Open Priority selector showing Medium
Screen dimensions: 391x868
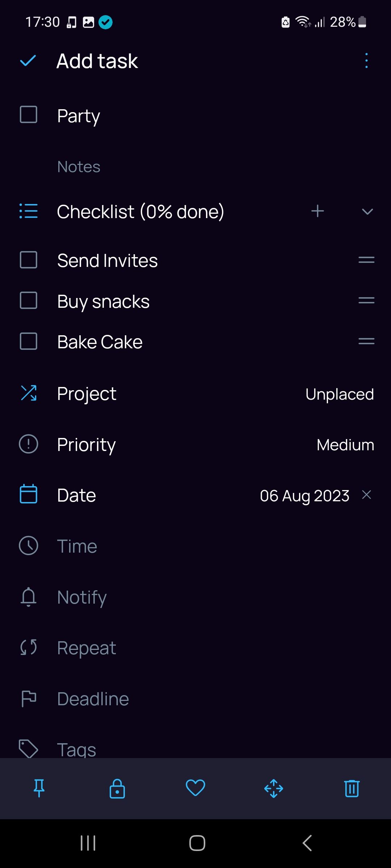[345, 445]
